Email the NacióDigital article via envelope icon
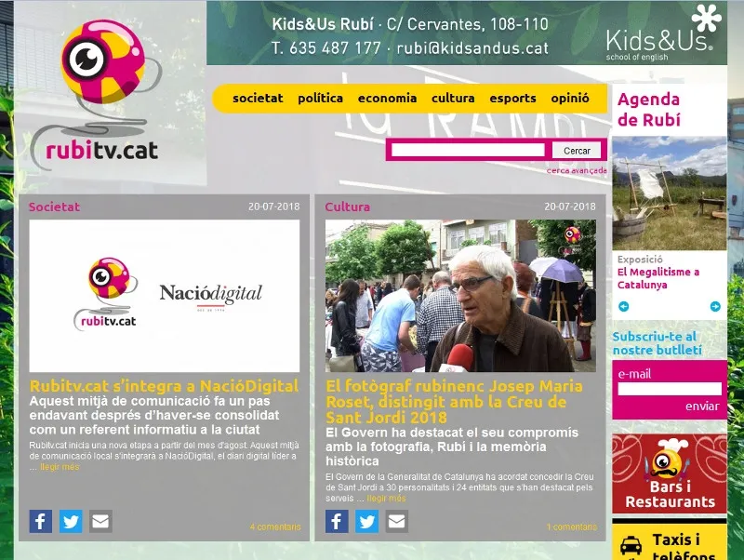744x560 pixels. pyautogui.click(x=100, y=521)
